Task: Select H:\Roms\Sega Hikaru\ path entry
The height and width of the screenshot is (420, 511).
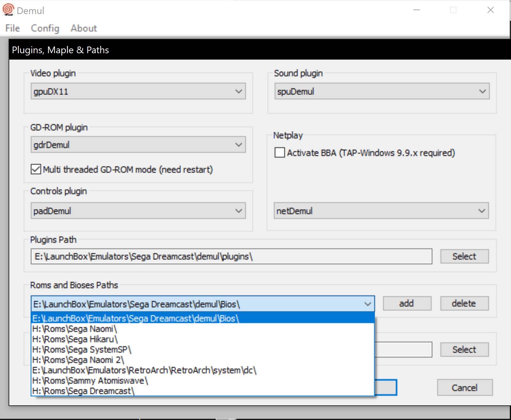Action: click(x=203, y=339)
